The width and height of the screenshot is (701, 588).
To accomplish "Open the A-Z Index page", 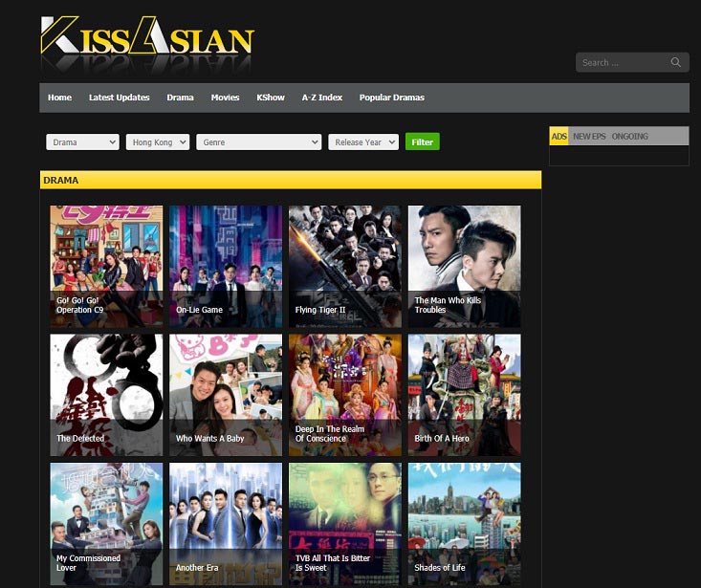I will coord(322,98).
